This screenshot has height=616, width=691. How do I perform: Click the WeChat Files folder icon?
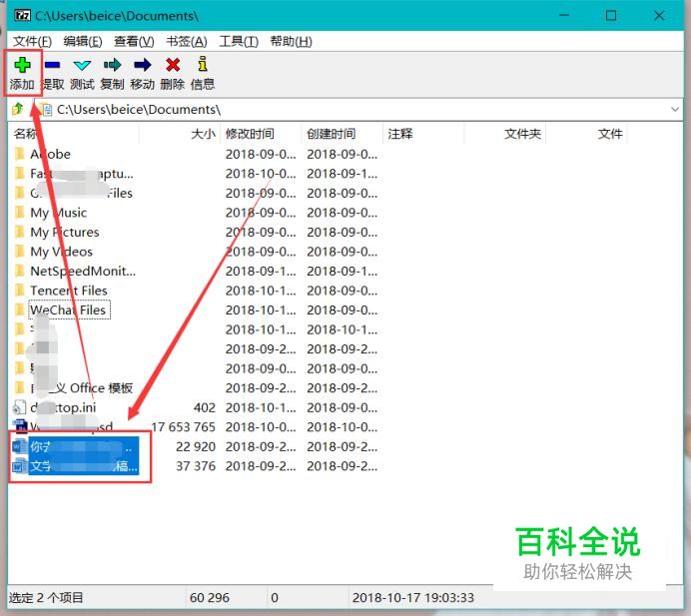[20, 309]
